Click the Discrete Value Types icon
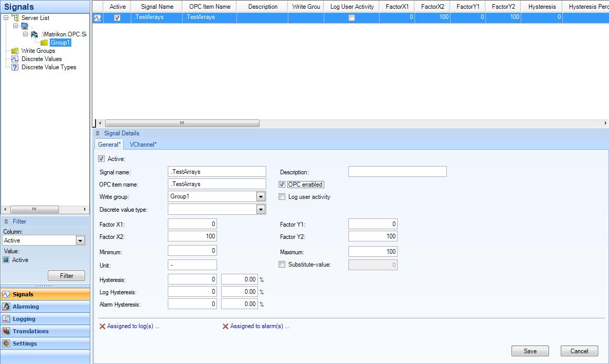 15,67
